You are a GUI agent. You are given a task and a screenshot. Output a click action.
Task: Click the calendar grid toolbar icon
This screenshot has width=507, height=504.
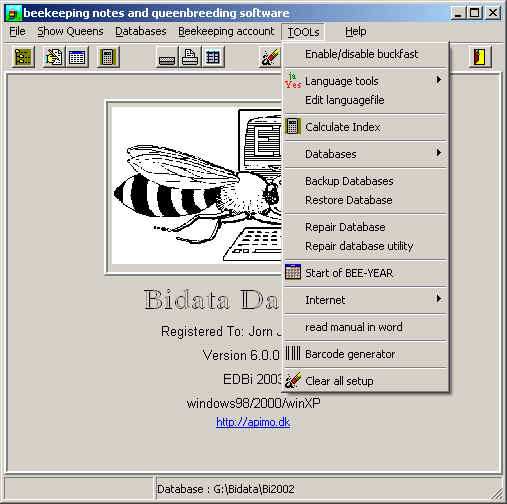(x=77, y=57)
